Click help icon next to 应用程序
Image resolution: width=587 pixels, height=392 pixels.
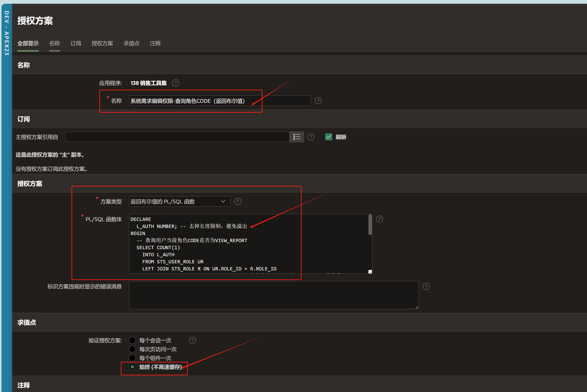point(175,83)
